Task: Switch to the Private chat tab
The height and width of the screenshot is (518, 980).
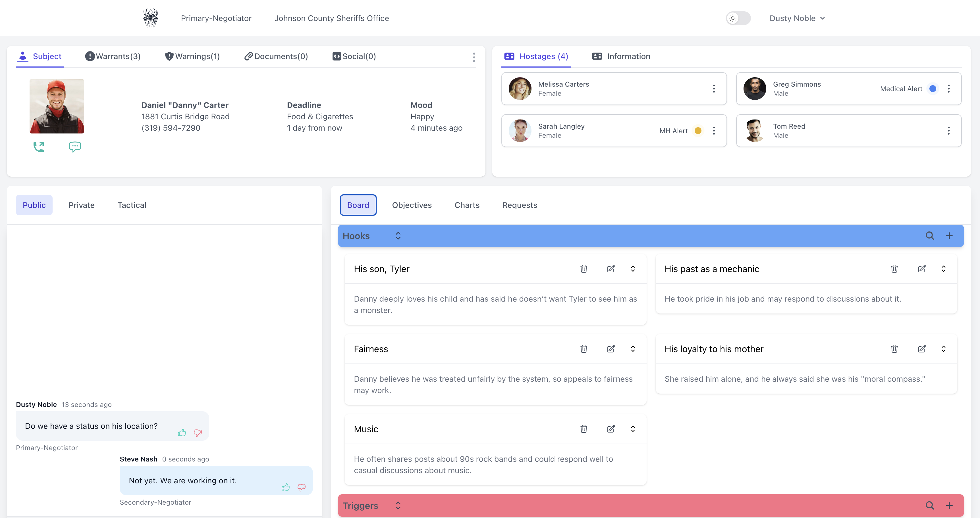Action: coord(81,205)
